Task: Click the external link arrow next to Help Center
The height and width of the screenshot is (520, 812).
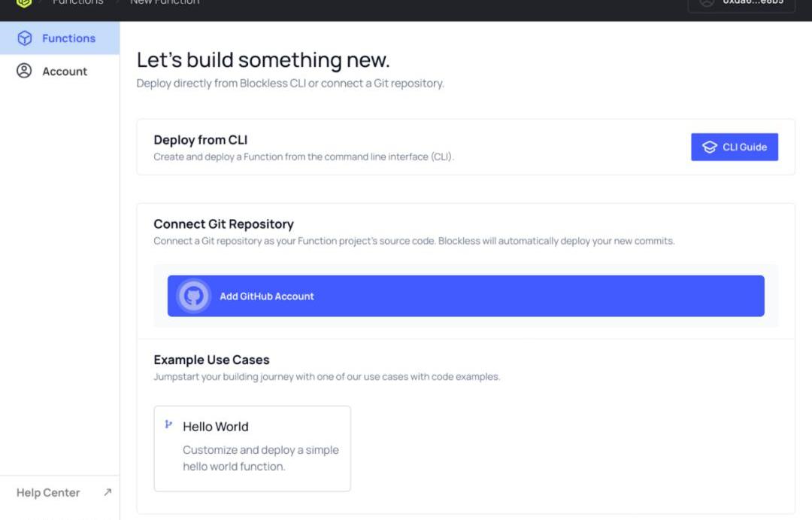Action: coord(108,492)
